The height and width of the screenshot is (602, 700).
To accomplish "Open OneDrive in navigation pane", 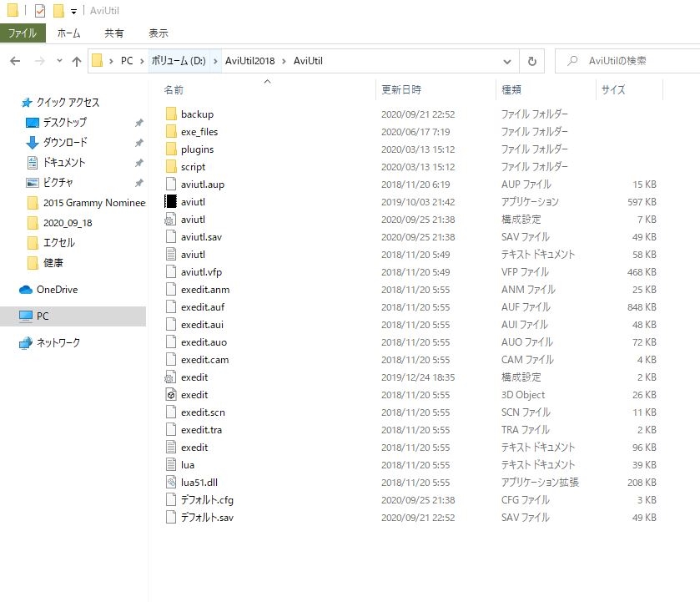I will point(48,290).
